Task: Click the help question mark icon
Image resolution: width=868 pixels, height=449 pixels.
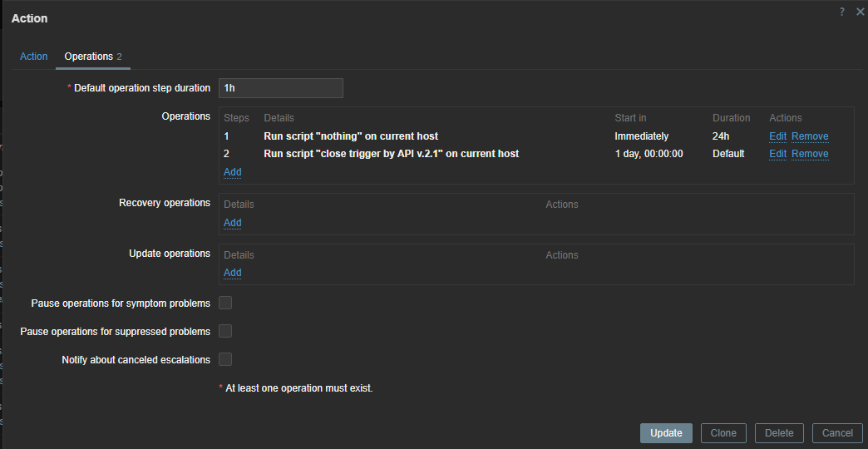Action: 841,12
